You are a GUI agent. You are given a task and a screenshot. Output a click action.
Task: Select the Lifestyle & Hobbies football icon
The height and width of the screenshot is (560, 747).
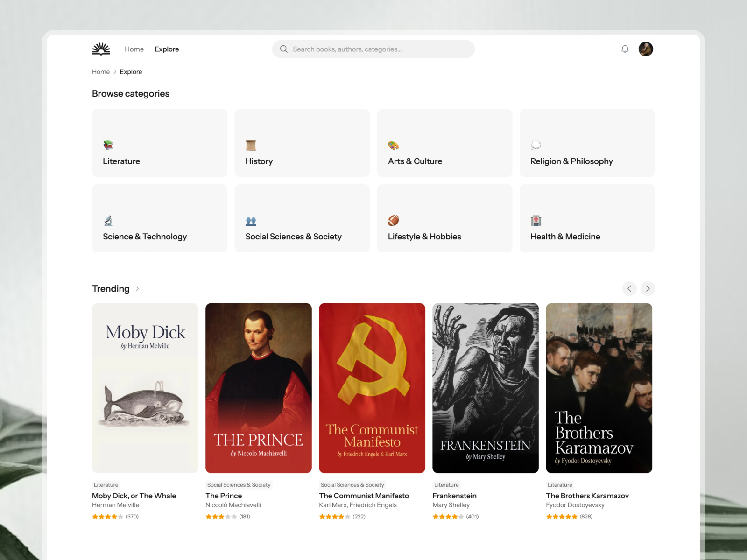coord(393,220)
